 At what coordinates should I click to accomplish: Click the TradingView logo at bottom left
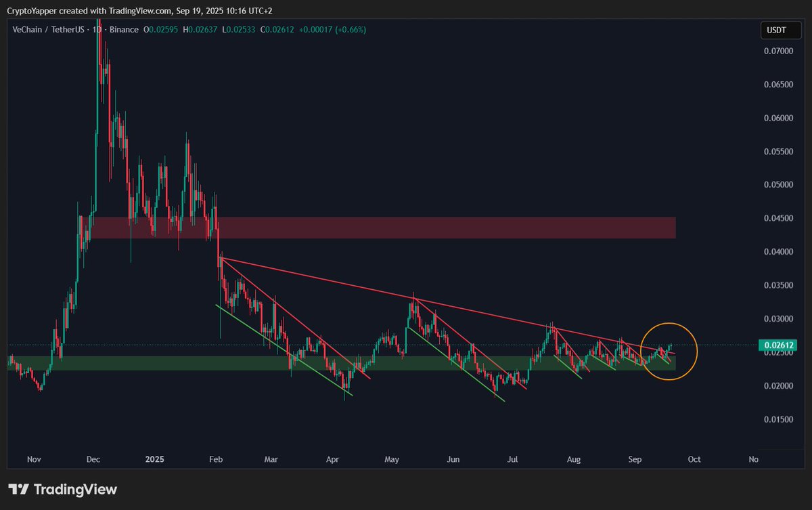coord(61,489)
